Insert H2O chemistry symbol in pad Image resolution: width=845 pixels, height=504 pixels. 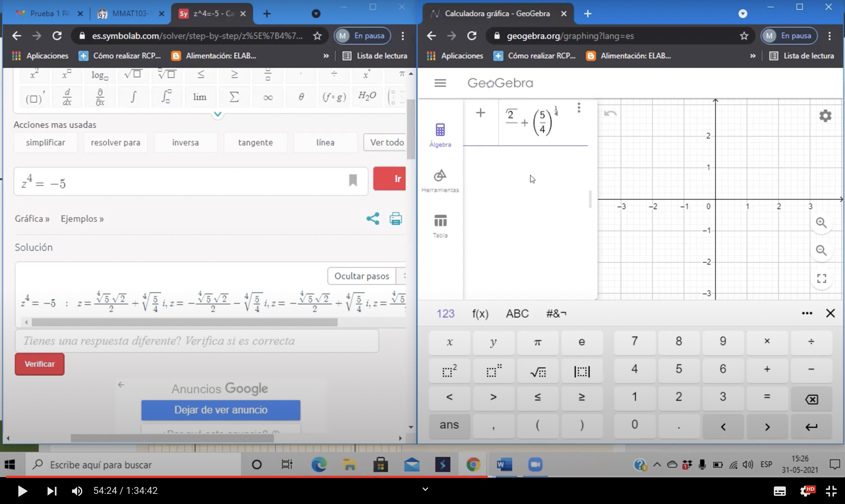pyautogui.click(x=367, y=96)
